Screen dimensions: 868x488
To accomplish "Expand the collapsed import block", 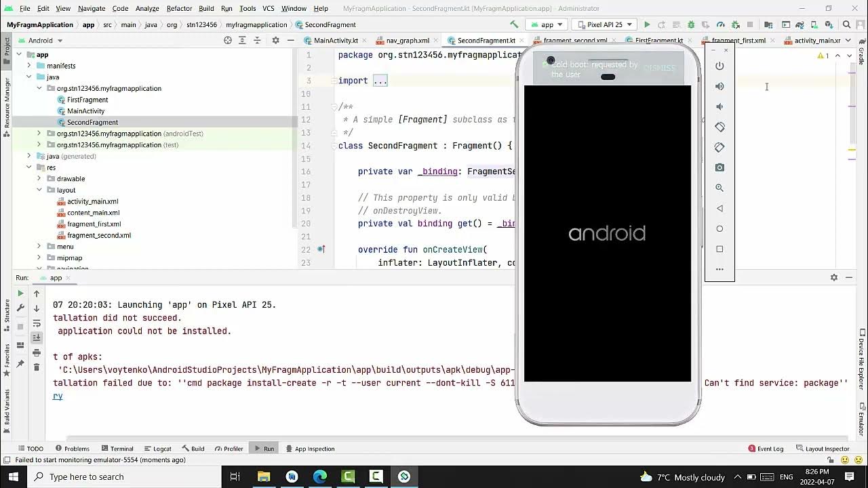I will coord(380,81).
